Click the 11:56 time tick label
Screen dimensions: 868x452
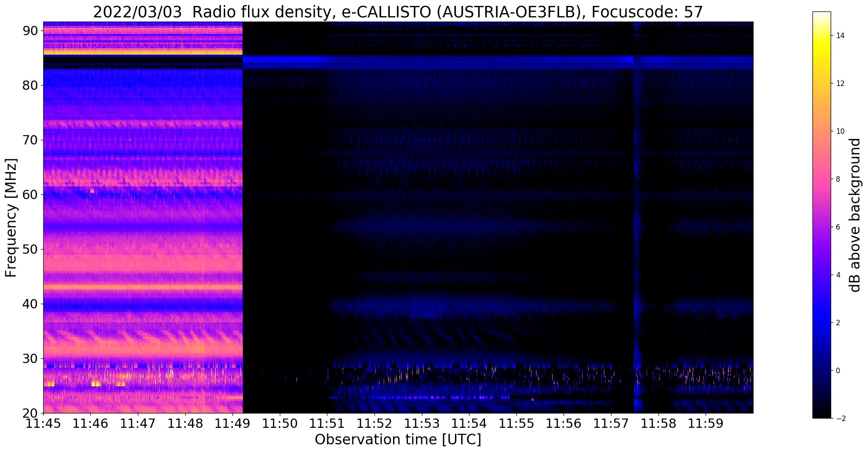[564, 423]
